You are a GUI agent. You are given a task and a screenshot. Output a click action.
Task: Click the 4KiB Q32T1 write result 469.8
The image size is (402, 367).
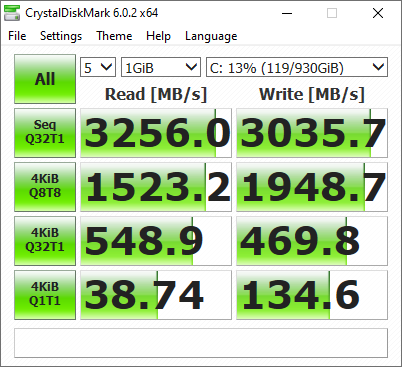point(312,241)
